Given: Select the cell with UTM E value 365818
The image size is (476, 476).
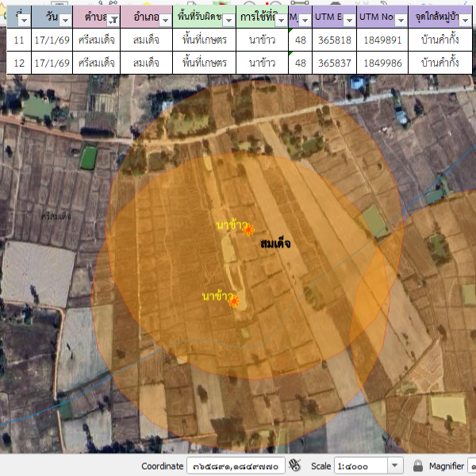Looking at the screenshot, I should pos(334,40).
